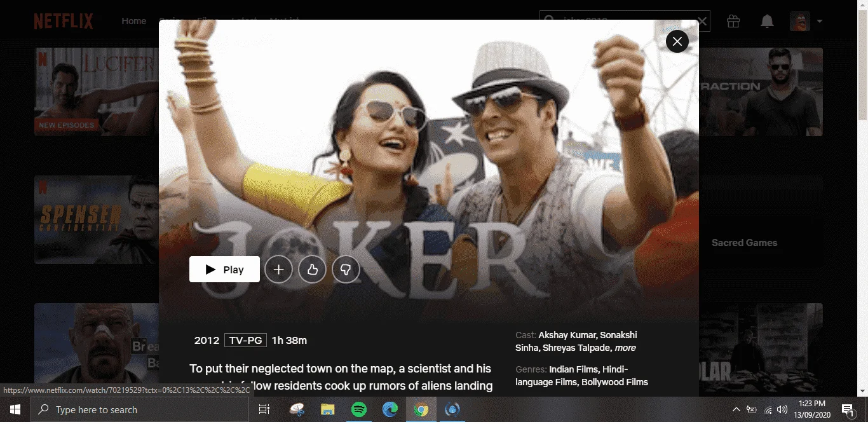The height and width of the screenshot is (424, 868).
Task: Click the Netflix search input field
Action: 625,21
